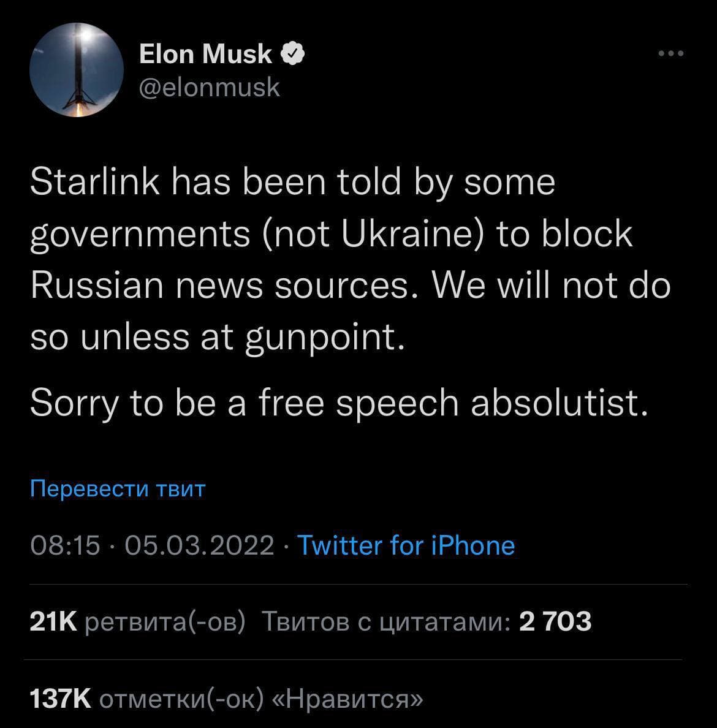Click the blue verified badge icon

293,55
